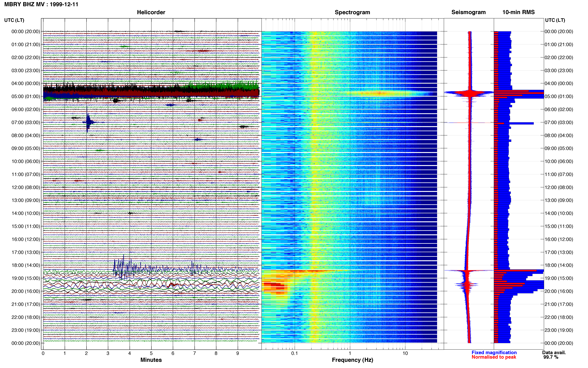Image resolution: width=588 pixels, height=368 pixels.
Task: Click the right time label 22:00 (18:00)
Action: coord(559,317)
